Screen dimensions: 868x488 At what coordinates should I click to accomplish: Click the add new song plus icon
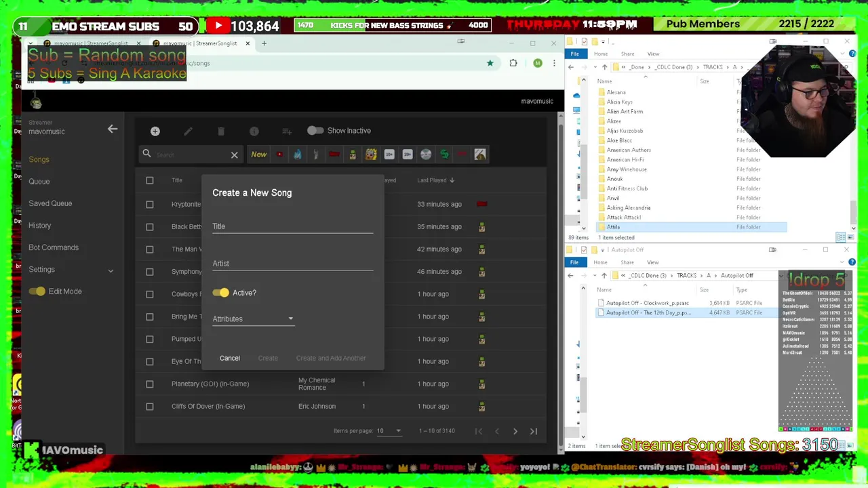click(x=155, y=131)
